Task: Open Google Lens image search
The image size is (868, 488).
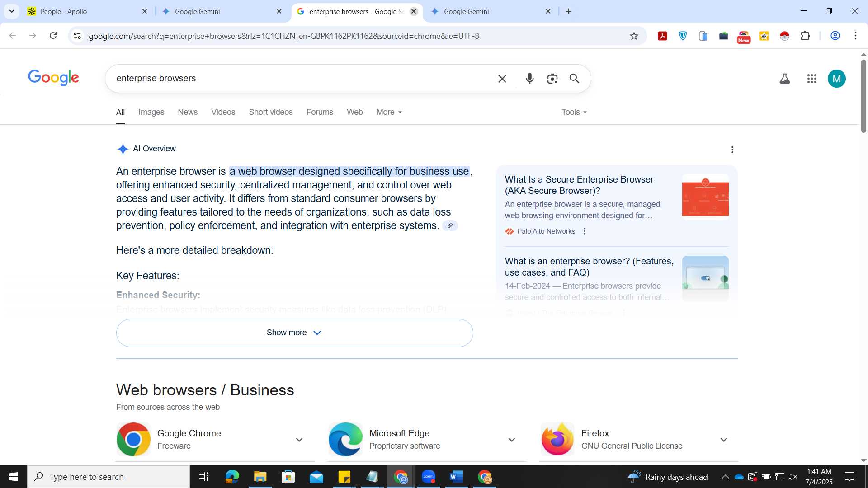Action: pyautogui.click(x=552, y=79)
